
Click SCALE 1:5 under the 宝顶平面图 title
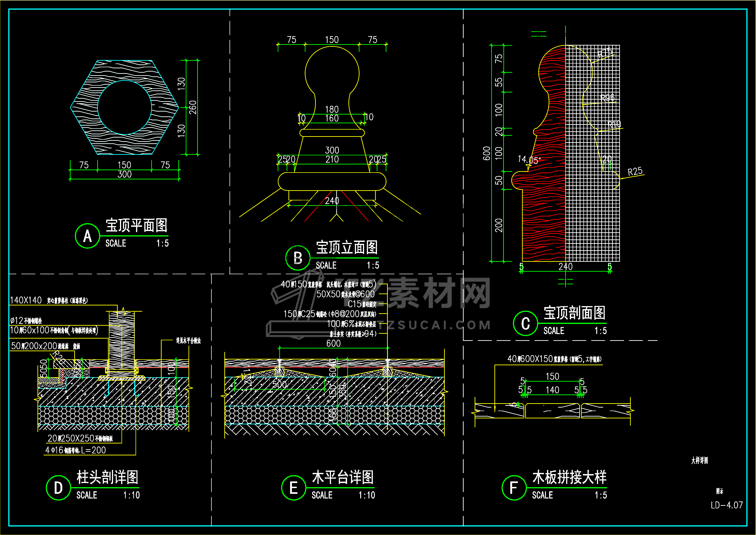click(x=137, y=243)
